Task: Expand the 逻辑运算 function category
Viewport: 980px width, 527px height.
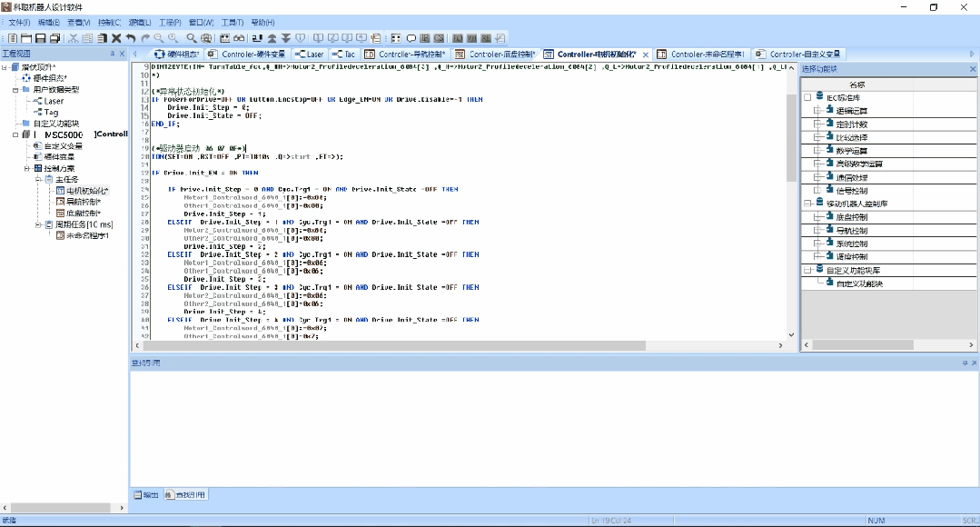Action: point(817,111)
